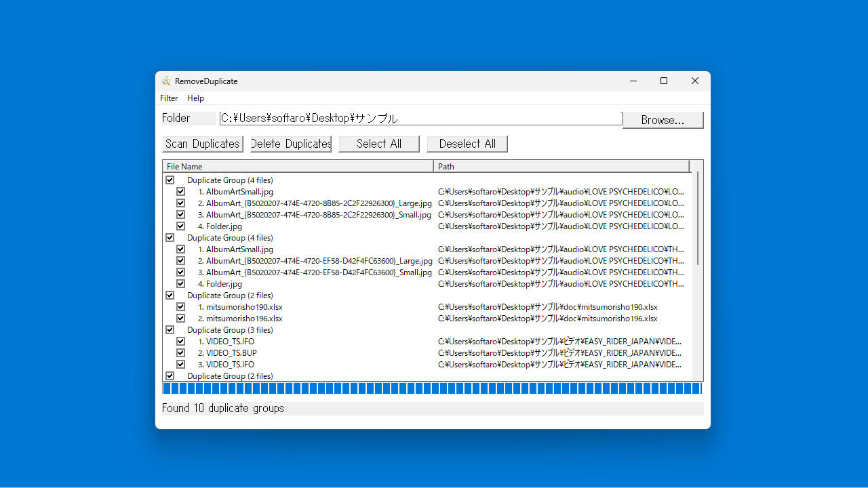Open the Help menu
The width and height of the screenshot is (868, 488).
click(x=195, y=98)
